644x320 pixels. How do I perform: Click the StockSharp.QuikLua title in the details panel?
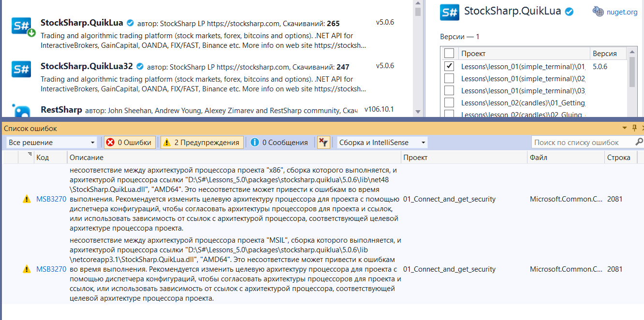512,11
